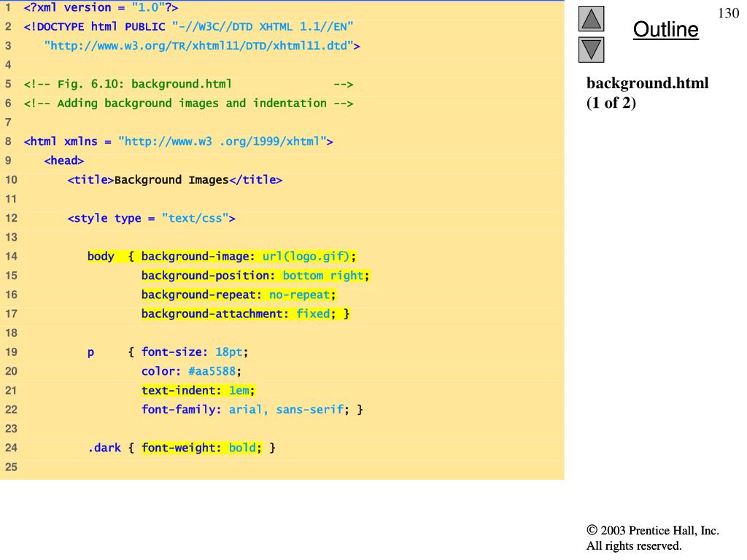Image resolution: width=747 pixels, height=560 pixels.
Task: Click the style type text/css line
Action: coord(152,218)
